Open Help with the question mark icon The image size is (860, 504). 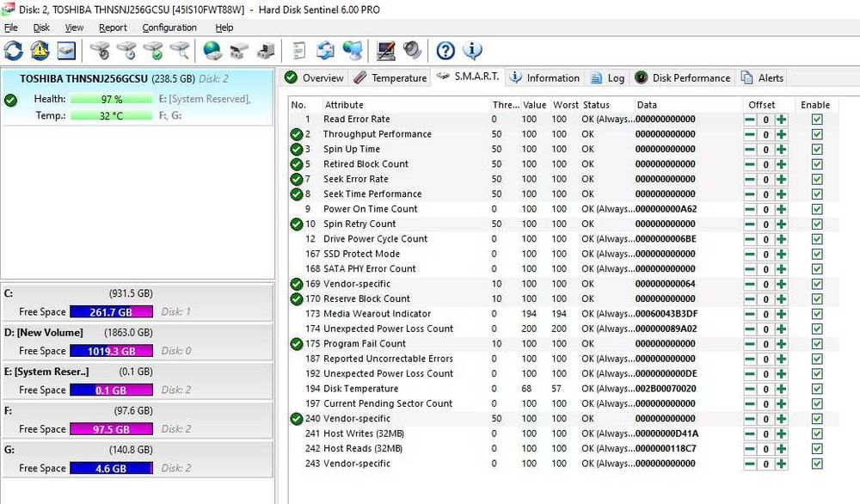click(x=445, y=51)
